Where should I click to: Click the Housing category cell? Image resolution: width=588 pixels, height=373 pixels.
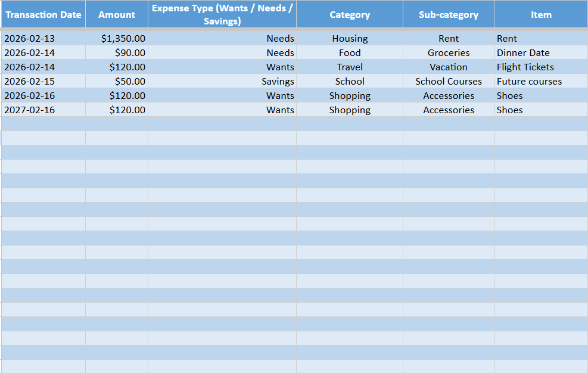point(350,38)
